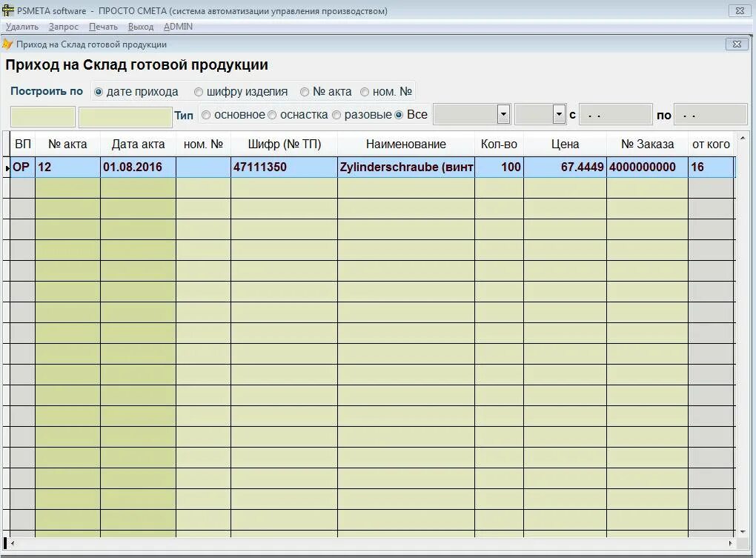Image resolution: width=756 pixels, height=558 pixels.
Task: Click the 'по' end date field
Action: coord(710,115)
